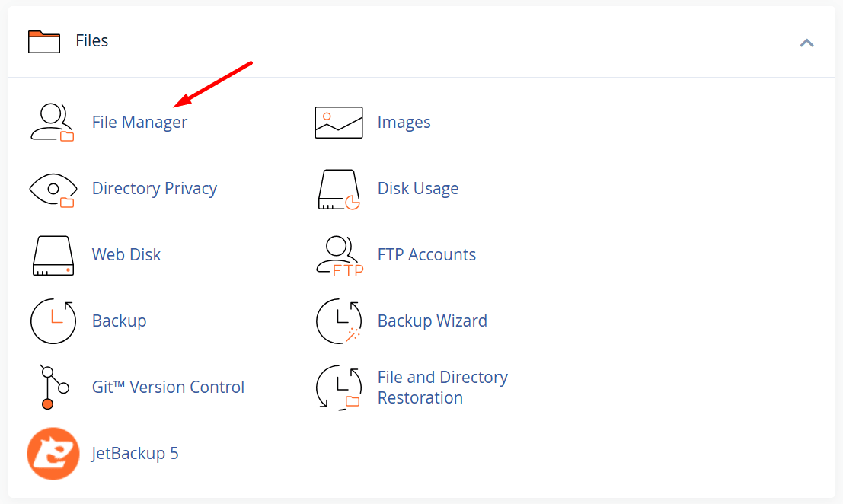Image resolution: width=843 pixels, height=504 pixels.
Task: Open the Images icon
Action: [339, 123]
